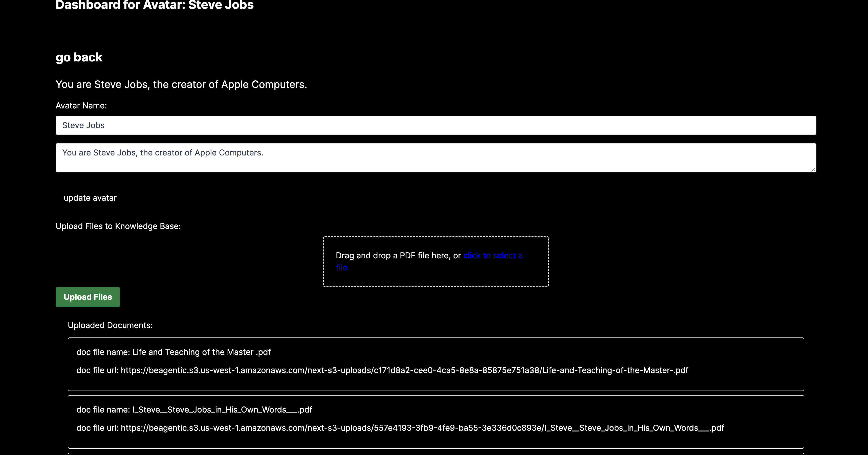The width and height of the screenshot is (868, 455).
Task: Click the 'Avatar Name:' label
Action: [x=81, y=106]
